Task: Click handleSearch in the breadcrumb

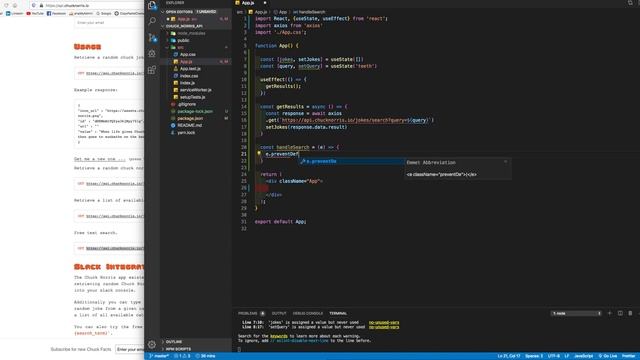Action: pos(309,12)
